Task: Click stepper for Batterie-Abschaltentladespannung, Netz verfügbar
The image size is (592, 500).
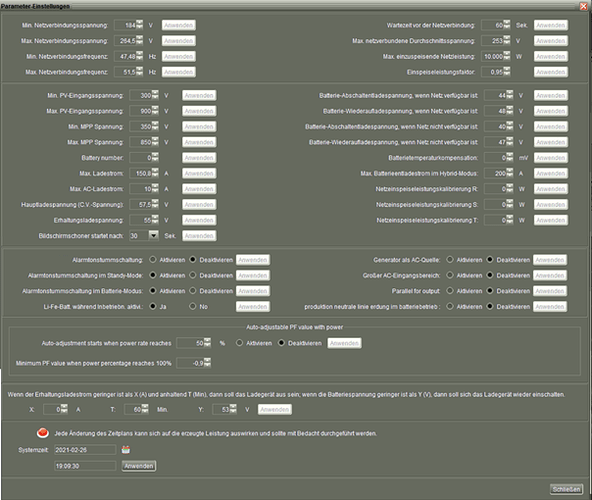Action: (x=510, y=95)
